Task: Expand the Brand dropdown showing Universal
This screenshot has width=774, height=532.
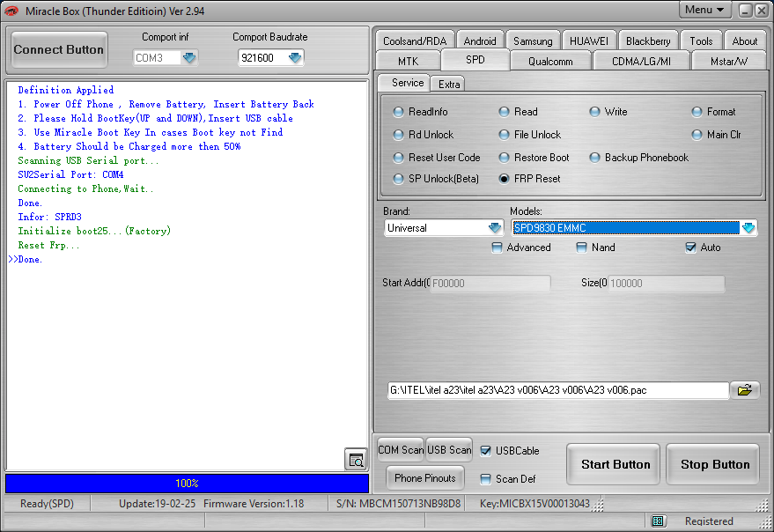Action: pos(495,228)
